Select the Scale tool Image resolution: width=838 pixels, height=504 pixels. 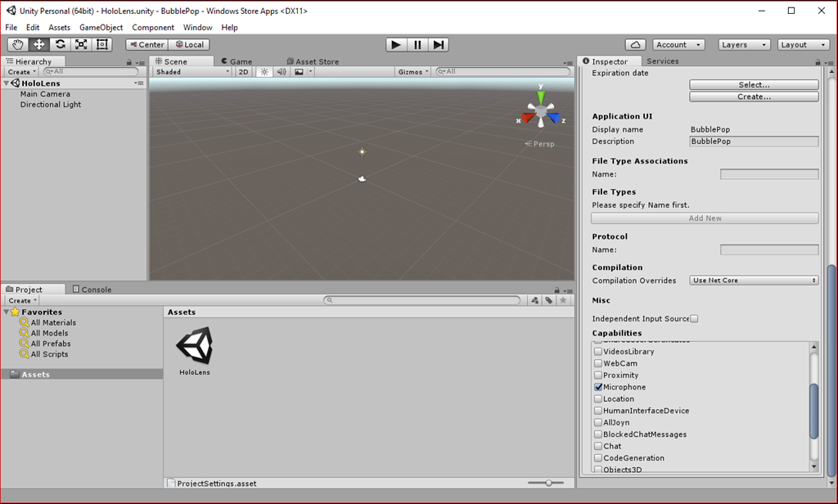point(81,44)
